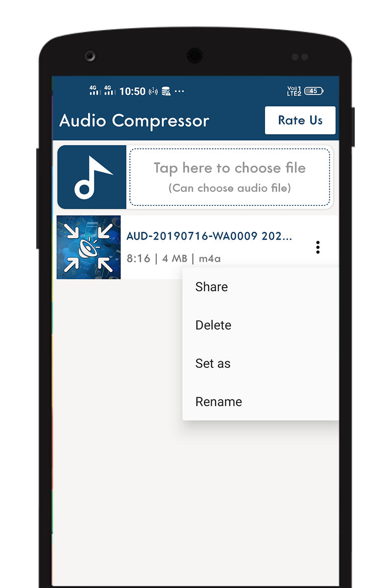This screenshot has height=588, width=392.
Task: Tap the 10:50 clock in status bar
Action: (132, 91)
